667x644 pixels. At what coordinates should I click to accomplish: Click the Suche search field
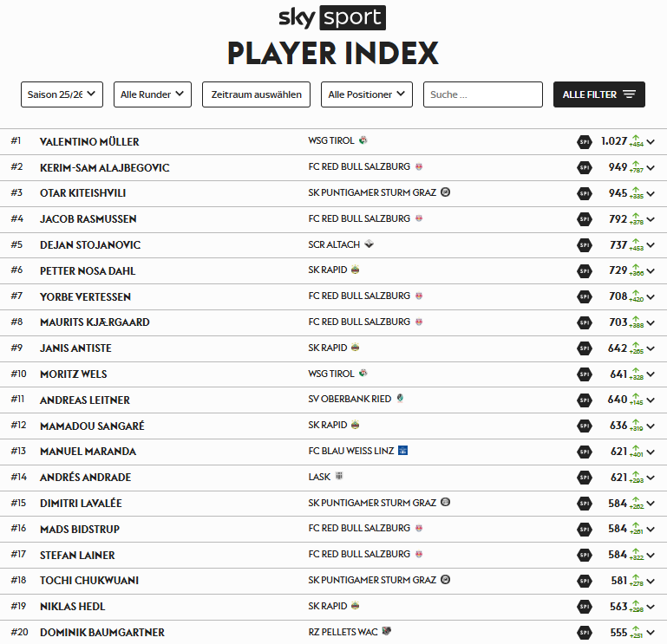(x=482, y=94)
